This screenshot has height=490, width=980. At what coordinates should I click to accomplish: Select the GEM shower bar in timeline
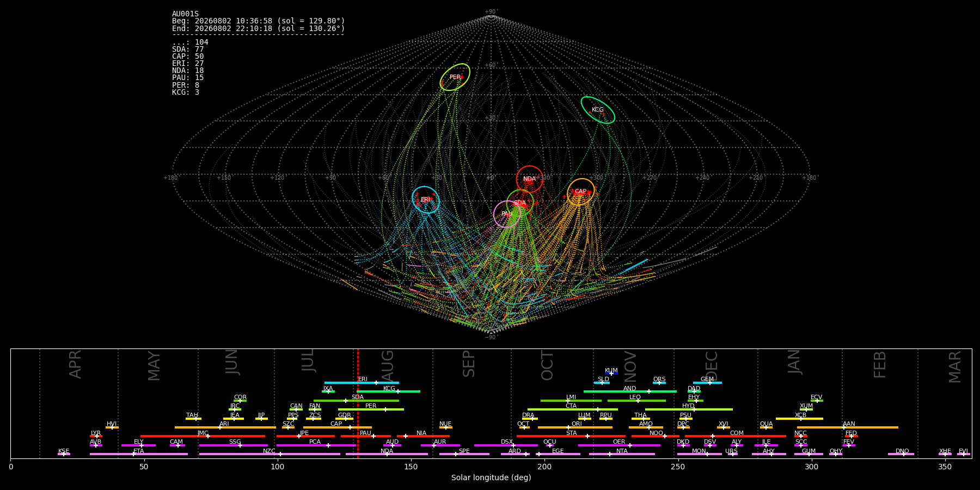(x=707, y=383)
